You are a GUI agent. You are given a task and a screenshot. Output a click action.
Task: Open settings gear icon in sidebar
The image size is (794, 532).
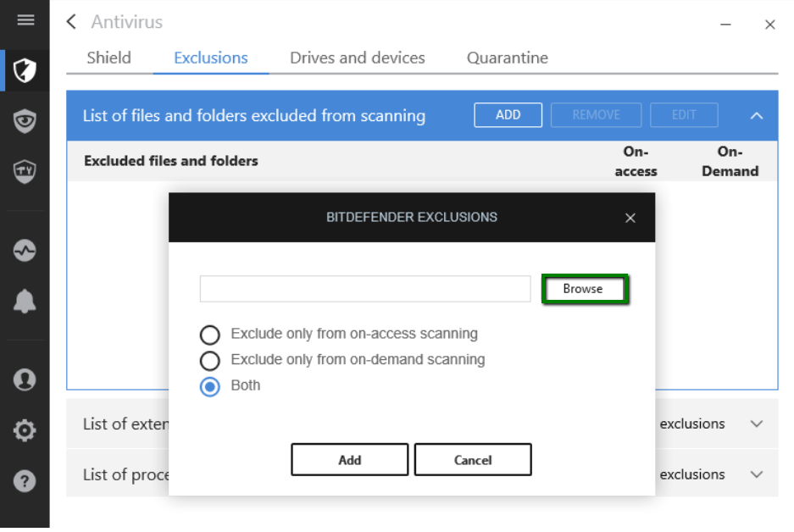(x=25, y=430)
